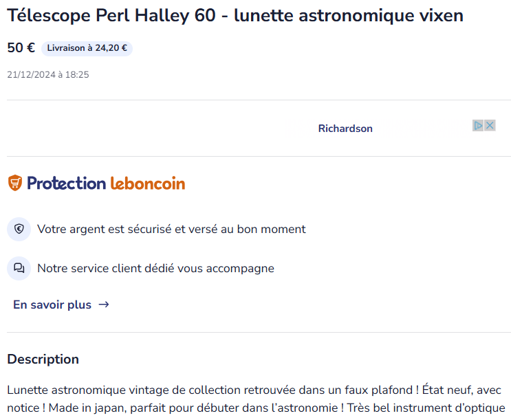Click the chat bubbles customer service icon
Image resolution: width=511 pixels, height=420 pixels.
(x=19, y=268)
